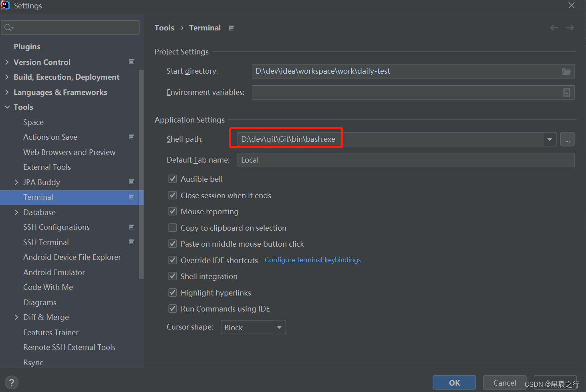Toggle Paste on middle mouse button click
The image size is (586, 392).
[173, 244]
